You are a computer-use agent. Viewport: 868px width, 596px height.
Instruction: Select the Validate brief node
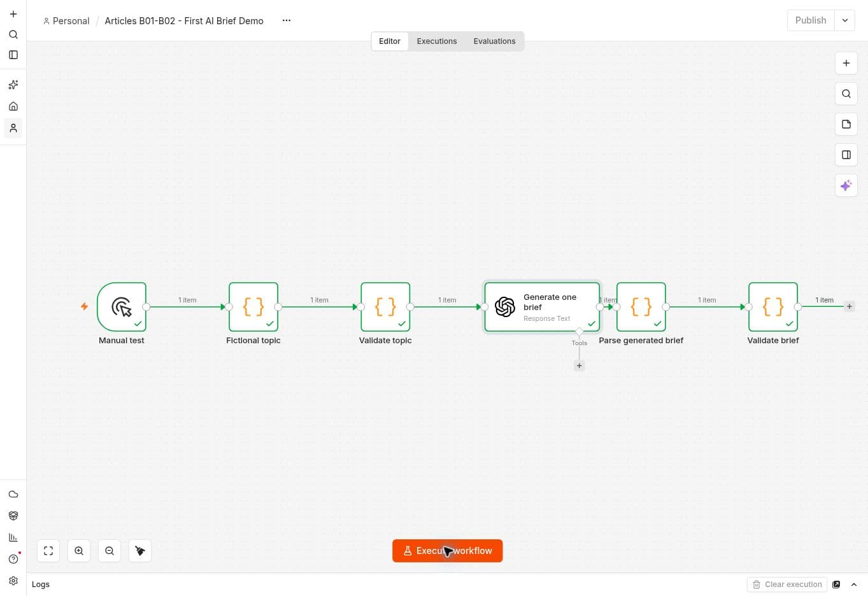[x=773, y=307]
